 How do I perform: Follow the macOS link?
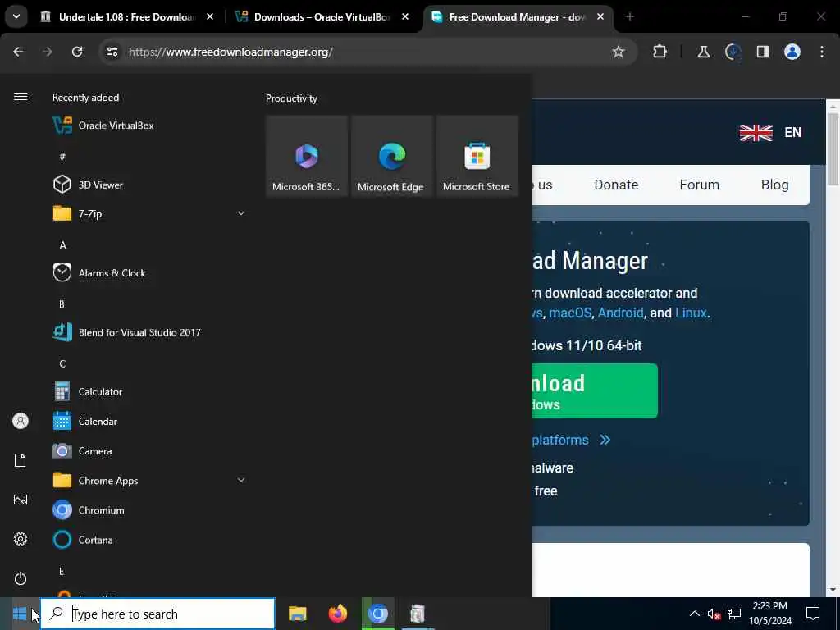pyautogui.click(x=570, y=313)
